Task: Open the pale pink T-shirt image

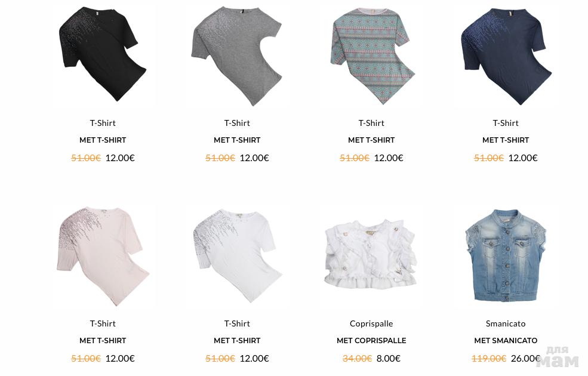Action: [103, 256]
